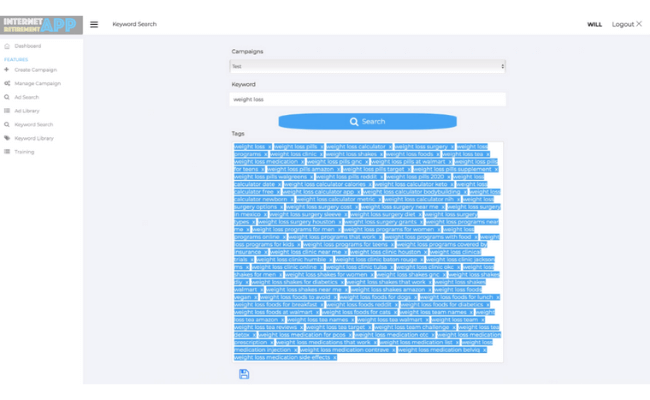Delete the 'weight loss foods' tag
The width and height of the screenshot is (650, 400).
point(438,154)
